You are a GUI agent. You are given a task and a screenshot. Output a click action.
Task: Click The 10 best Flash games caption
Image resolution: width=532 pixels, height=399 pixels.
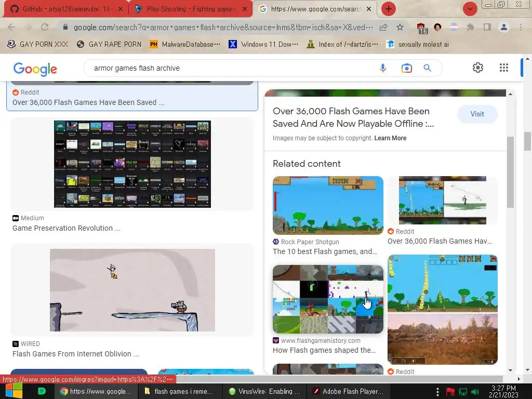[325, 251]
